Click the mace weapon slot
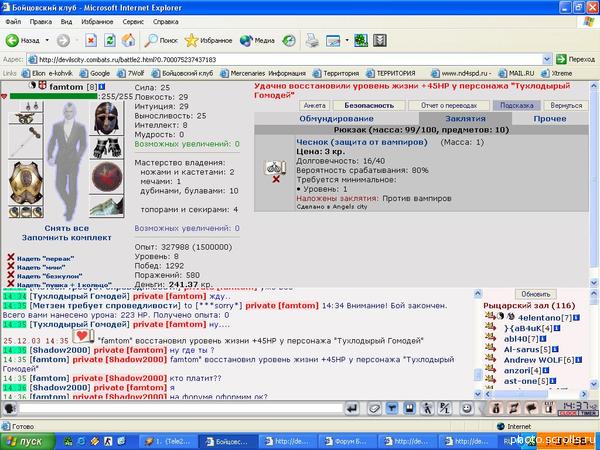The image size is (600, 450). tap(26, 142)
